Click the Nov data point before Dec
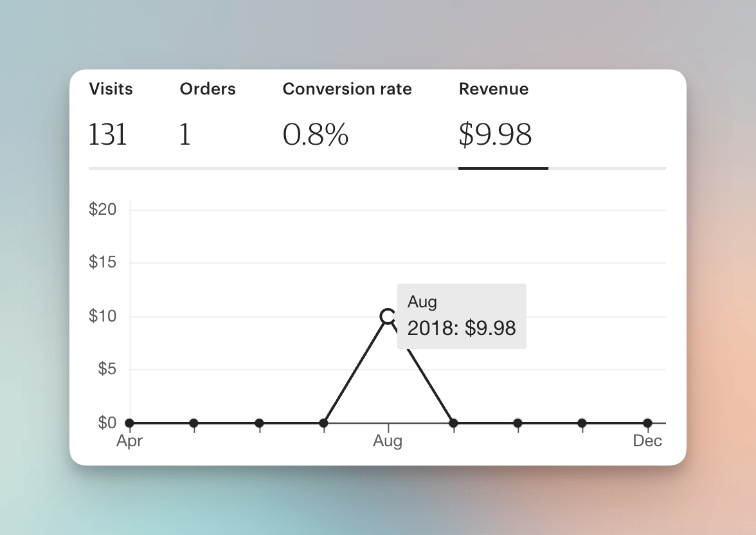 (x=582, y=423)
